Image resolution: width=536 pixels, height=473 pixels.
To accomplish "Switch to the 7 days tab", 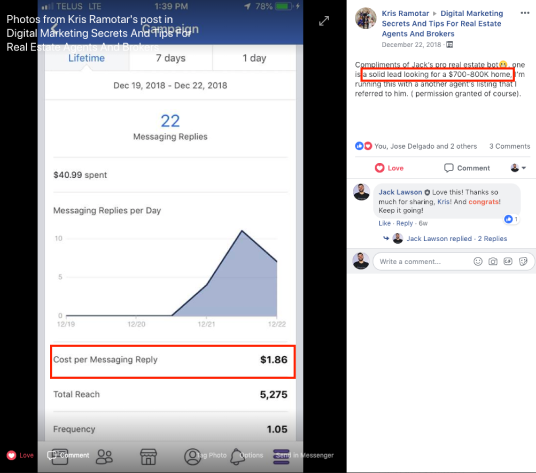I will pos(171,58).
